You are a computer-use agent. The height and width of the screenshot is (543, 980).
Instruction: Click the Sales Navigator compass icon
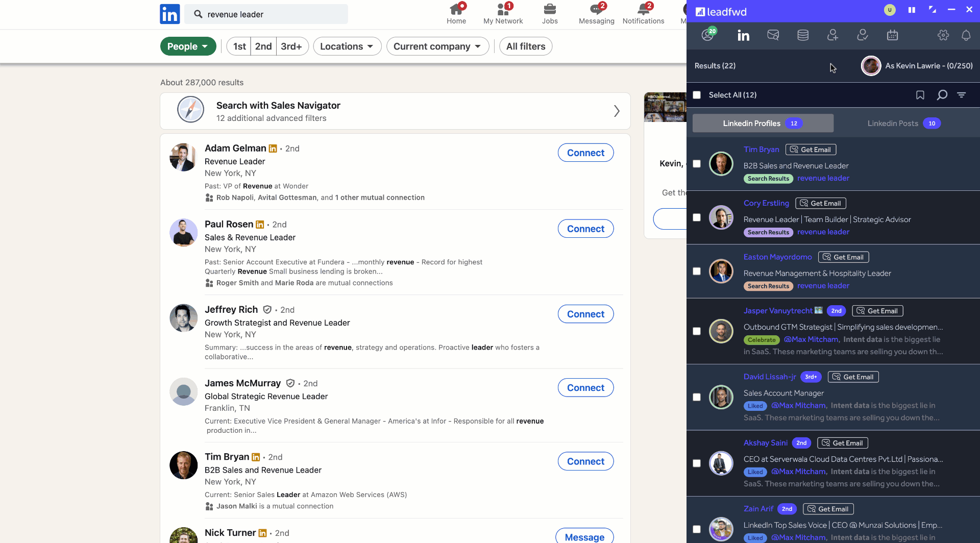190,109
